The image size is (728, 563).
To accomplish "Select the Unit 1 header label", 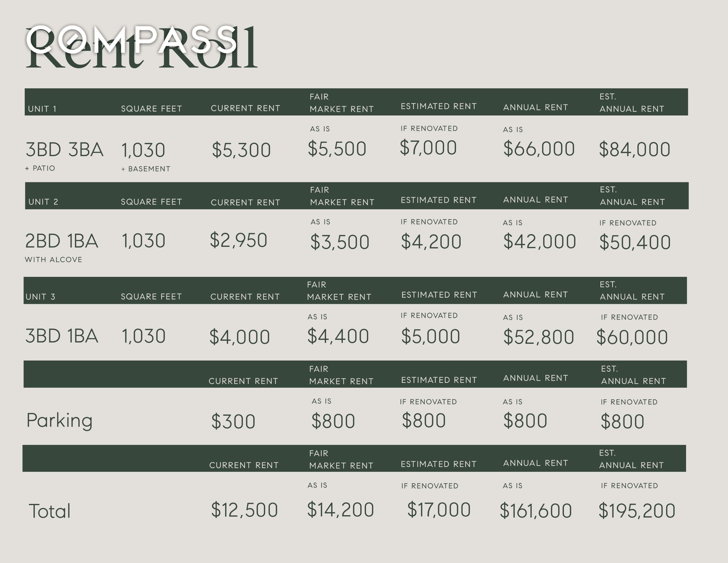I will [42, 109].
